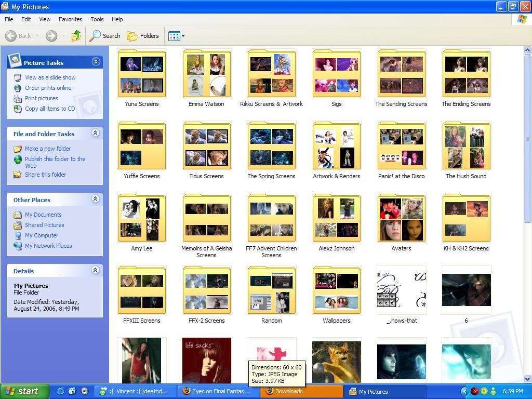Go to My Documents
The image size is (532, 399).
43,215
